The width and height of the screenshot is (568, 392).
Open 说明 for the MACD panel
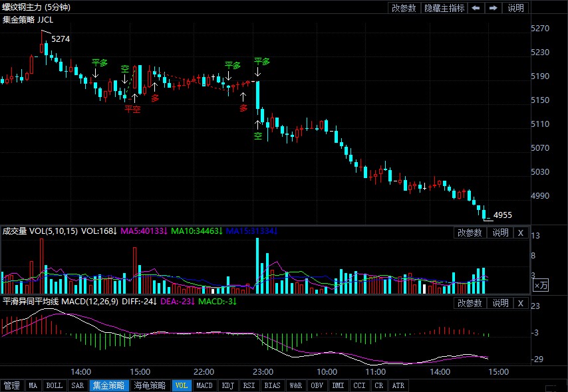click(x=499, y=303)
